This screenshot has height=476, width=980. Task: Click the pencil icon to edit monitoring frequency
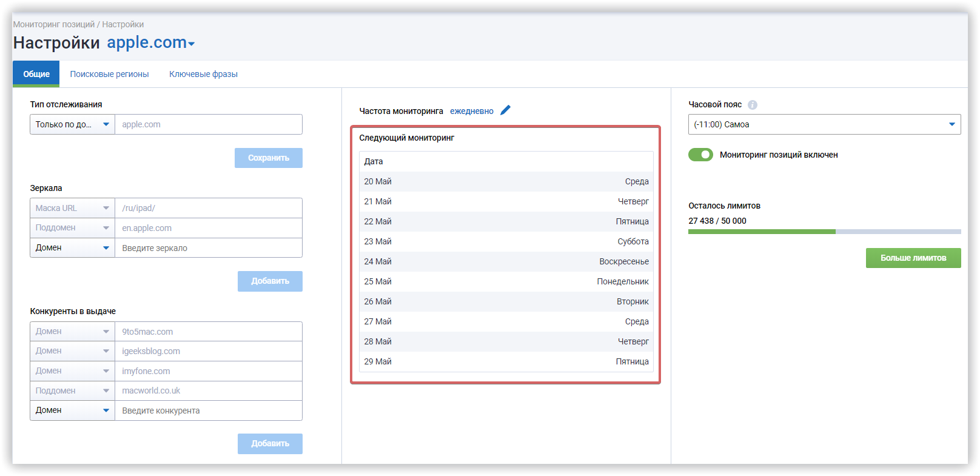coord(506,110)
